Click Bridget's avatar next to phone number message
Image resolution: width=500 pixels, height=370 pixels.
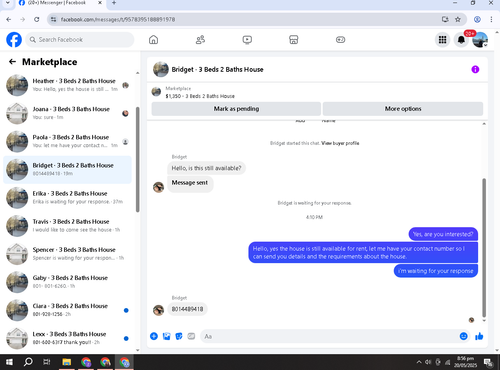158,310
